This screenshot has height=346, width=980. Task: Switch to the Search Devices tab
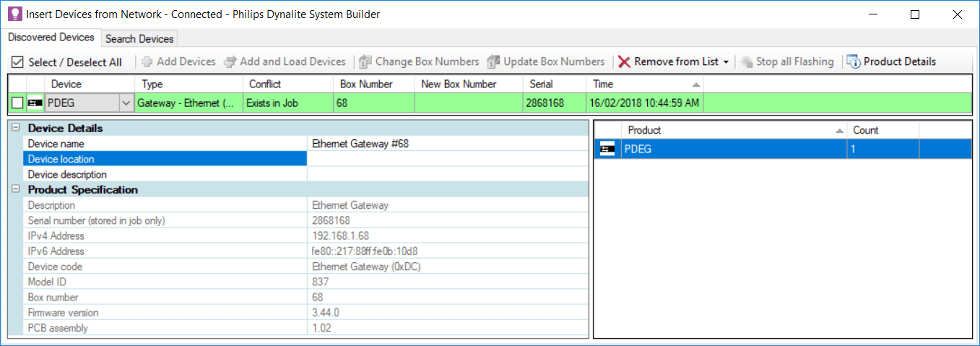[x=139, y=38]
